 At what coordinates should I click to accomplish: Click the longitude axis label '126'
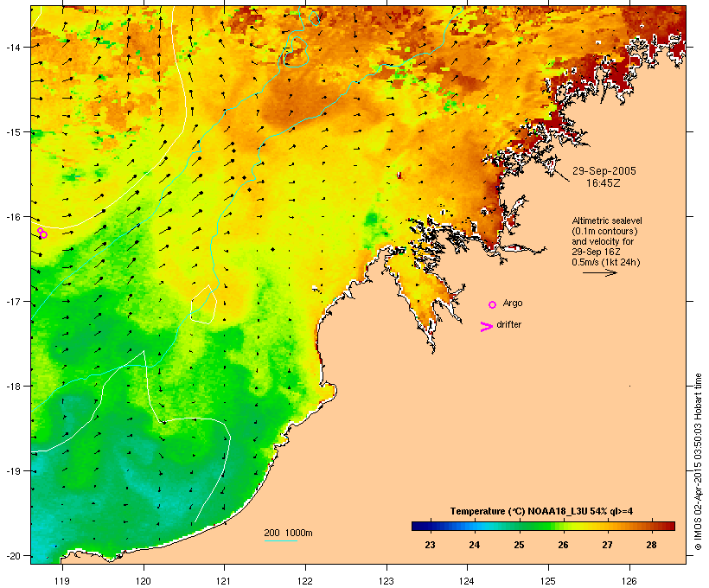[x=629, y=581]
